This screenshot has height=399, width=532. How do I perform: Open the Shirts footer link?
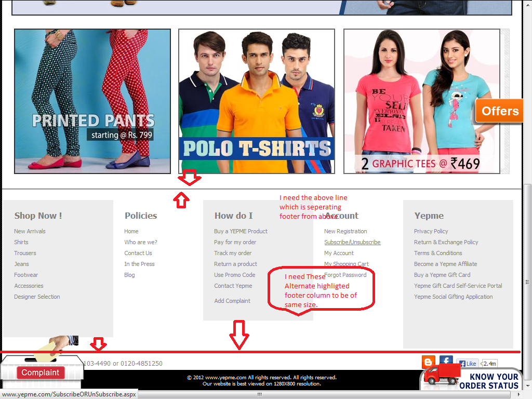[x=21, y=242]
